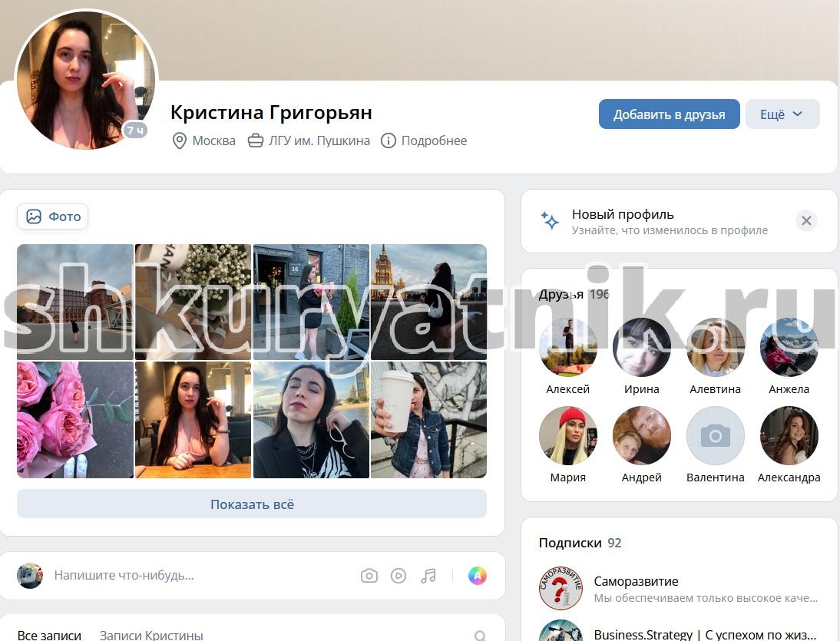Click the Саморазвитие community logo
This screenshot has height=641, width=840.
coord(561,589)
